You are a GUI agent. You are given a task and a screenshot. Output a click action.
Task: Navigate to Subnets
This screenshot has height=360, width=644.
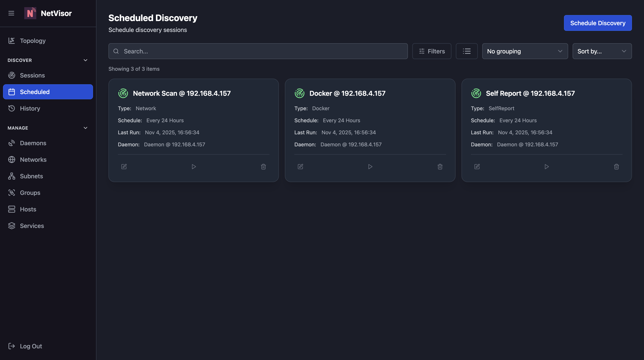point(48,176)
